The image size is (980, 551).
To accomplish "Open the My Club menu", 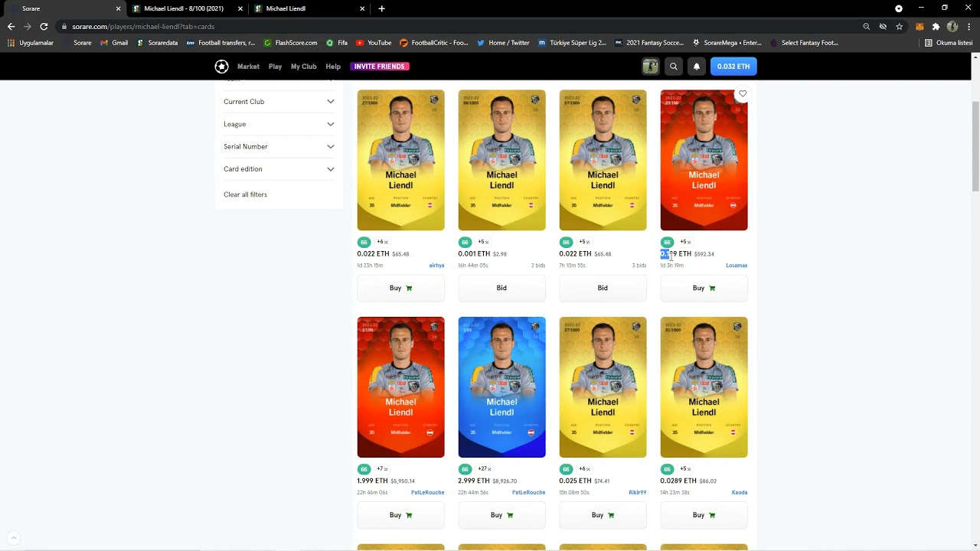I will 303,67.
